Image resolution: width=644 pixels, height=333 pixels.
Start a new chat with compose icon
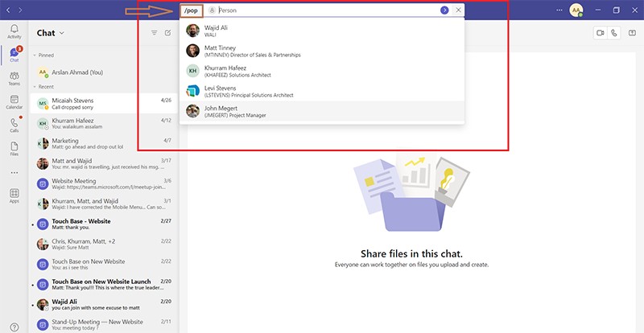[x=167, y=33]
